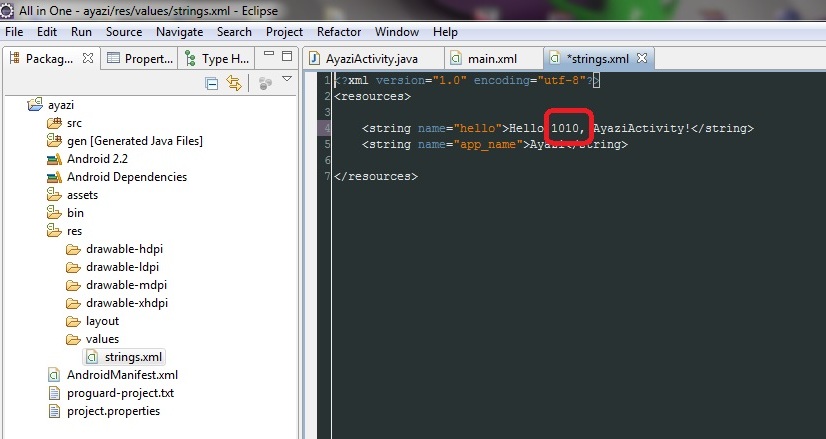Select the bin folder
Image resolution: width=826 pixels, height=439 pixels.
[x=75, y=212]
